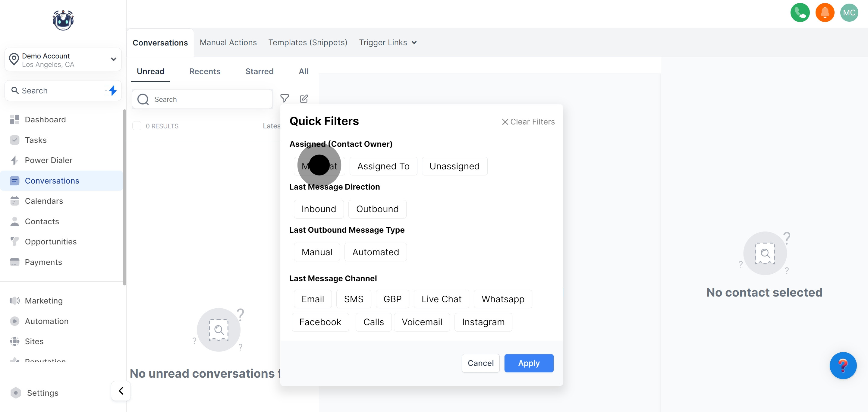
Task: Click the compose new message icon
Action: coord(303,98)
